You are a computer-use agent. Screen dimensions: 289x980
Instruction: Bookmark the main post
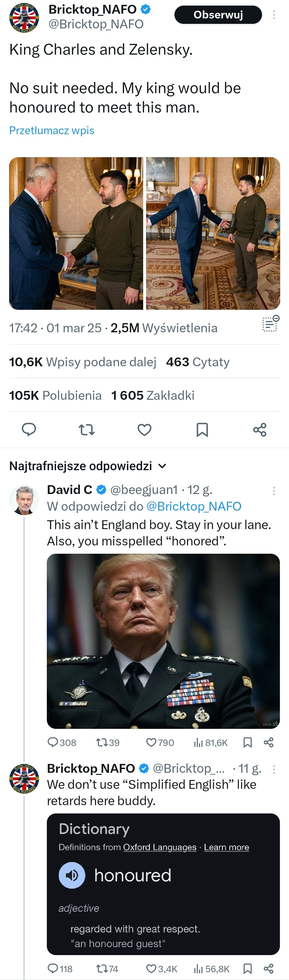(202, 430)
